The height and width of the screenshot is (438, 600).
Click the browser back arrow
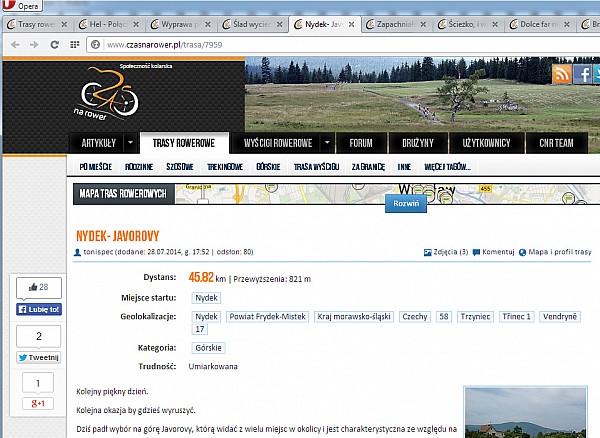(x=14, y=44)
